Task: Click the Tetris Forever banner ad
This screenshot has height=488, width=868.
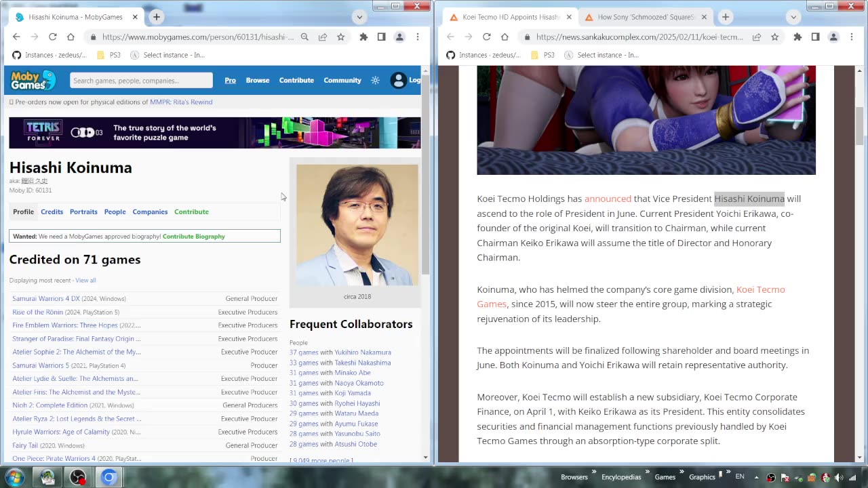Action: (215, 133)
